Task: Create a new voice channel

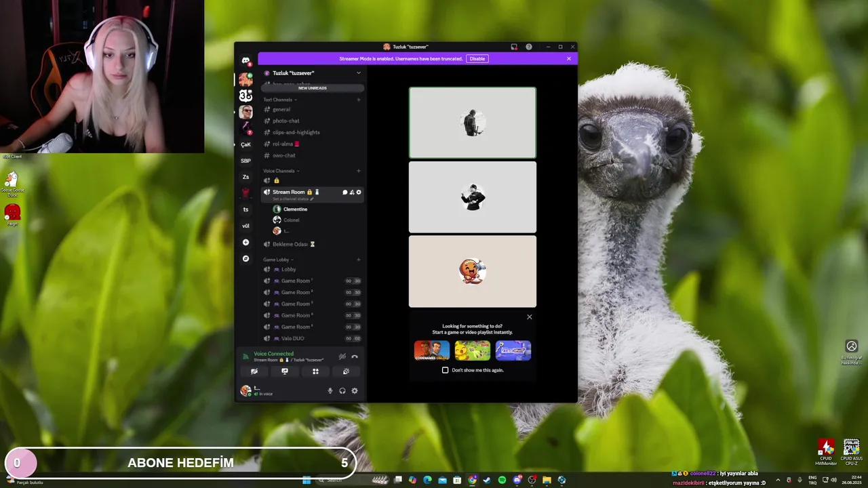Action: pos(359,171)
